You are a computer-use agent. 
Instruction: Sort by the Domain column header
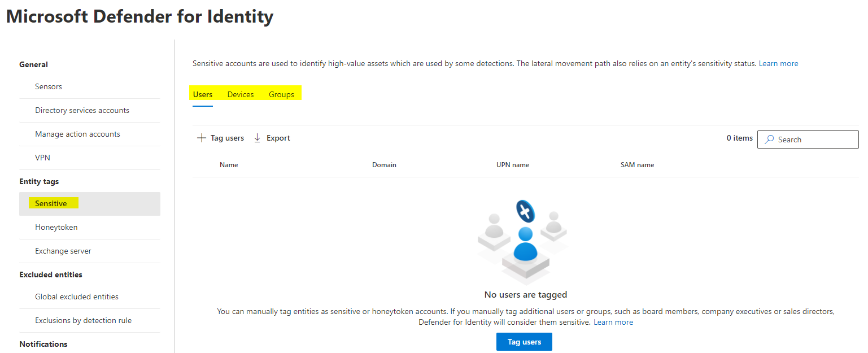384,165
